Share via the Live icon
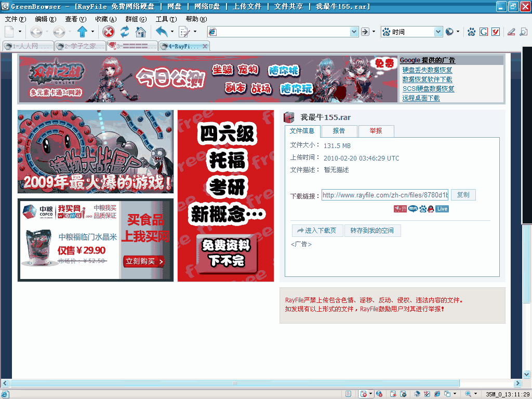This screenshot has width=532, height=399. point(442,209)
